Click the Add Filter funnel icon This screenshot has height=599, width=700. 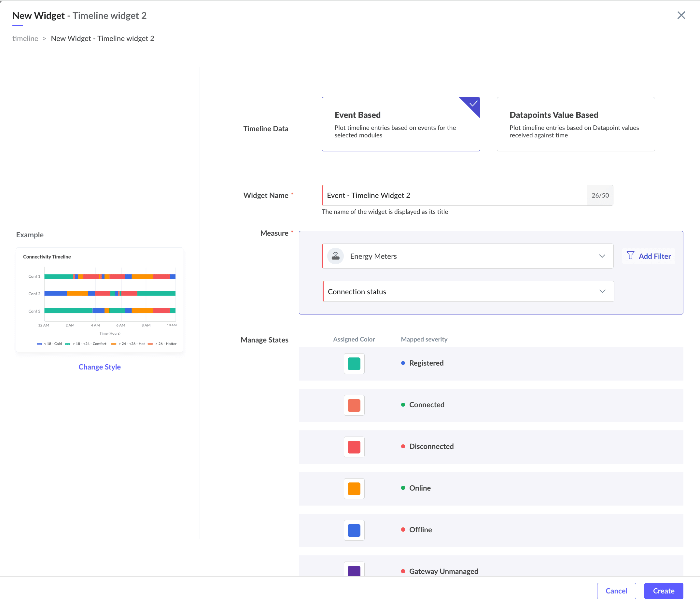pos(630,256)
